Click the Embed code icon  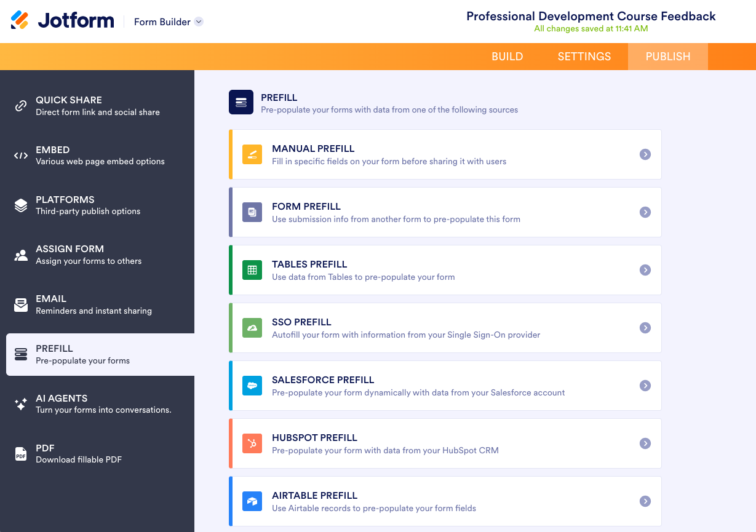(21, 156)
